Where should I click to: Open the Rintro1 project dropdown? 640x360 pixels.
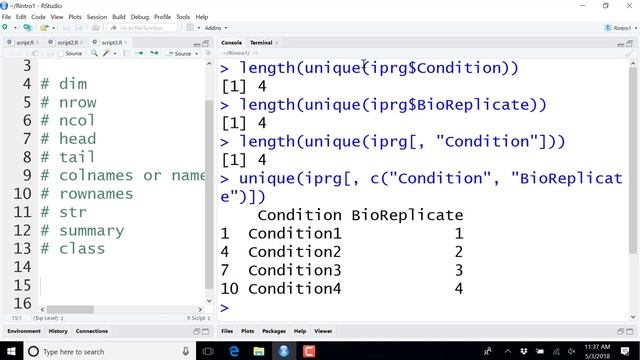(x=620, y=28)
